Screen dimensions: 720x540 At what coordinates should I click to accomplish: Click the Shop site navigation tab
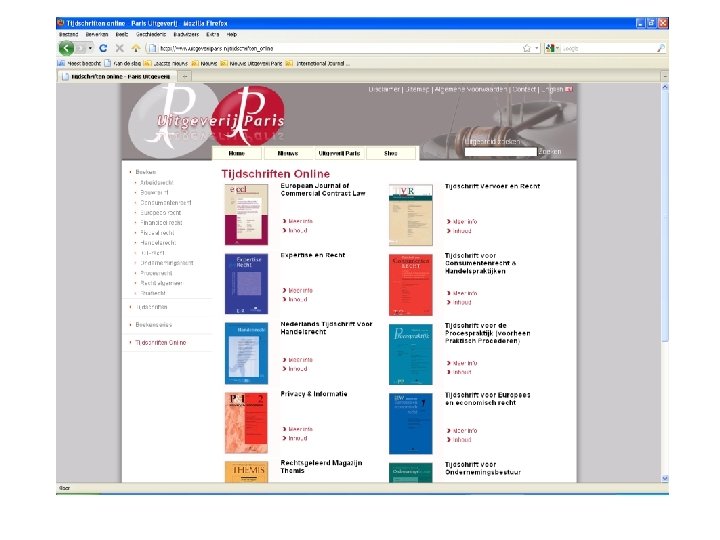(x=391, y=153)
